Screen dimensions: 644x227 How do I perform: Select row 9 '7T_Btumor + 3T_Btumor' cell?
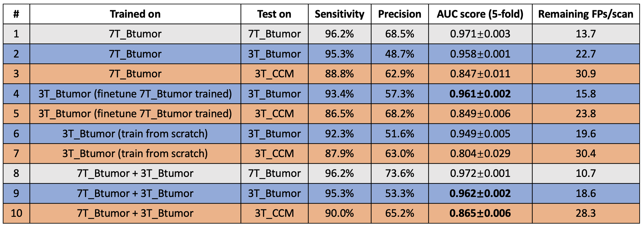tap(135, 193)
